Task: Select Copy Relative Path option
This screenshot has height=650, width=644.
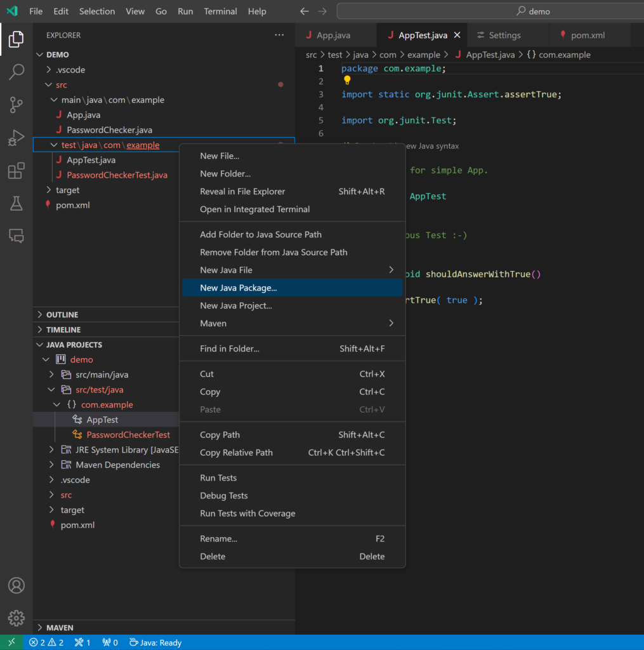Action: [235, 453]
